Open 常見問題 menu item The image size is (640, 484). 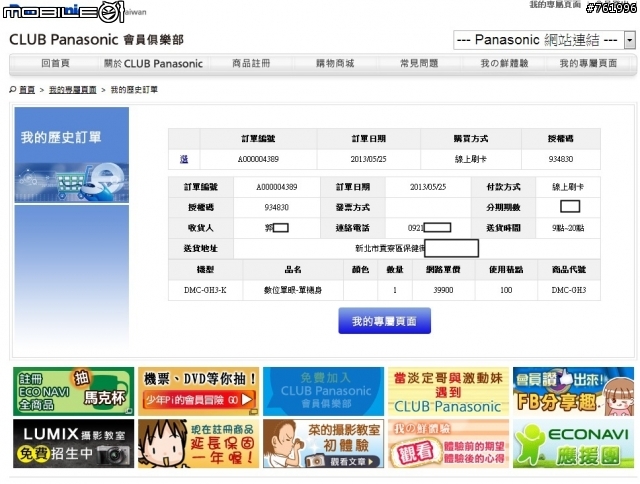tap(419, 63)
